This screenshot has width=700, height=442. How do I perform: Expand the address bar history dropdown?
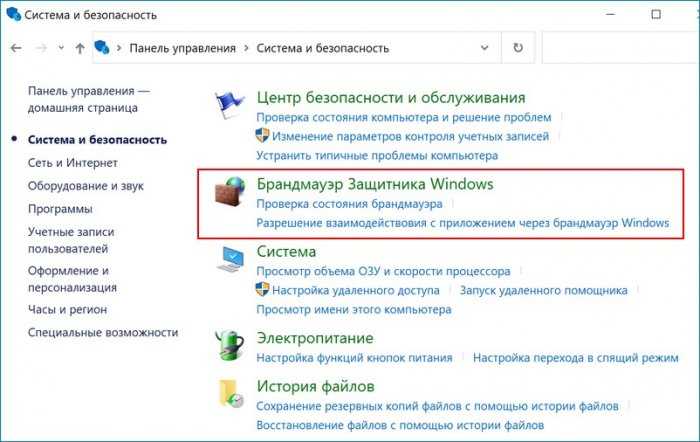click(x=484, y=48)
